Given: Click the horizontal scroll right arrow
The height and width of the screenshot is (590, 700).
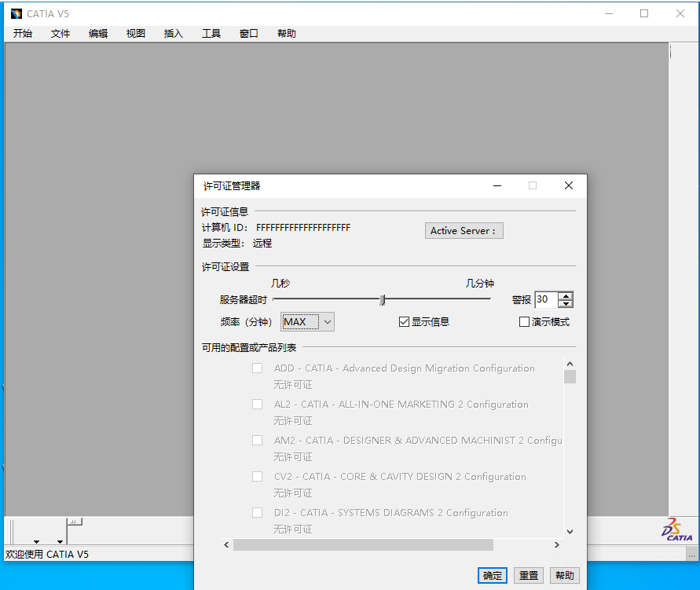Looking at the screenshot, I should pyautogui.click(x=557, y=545).
